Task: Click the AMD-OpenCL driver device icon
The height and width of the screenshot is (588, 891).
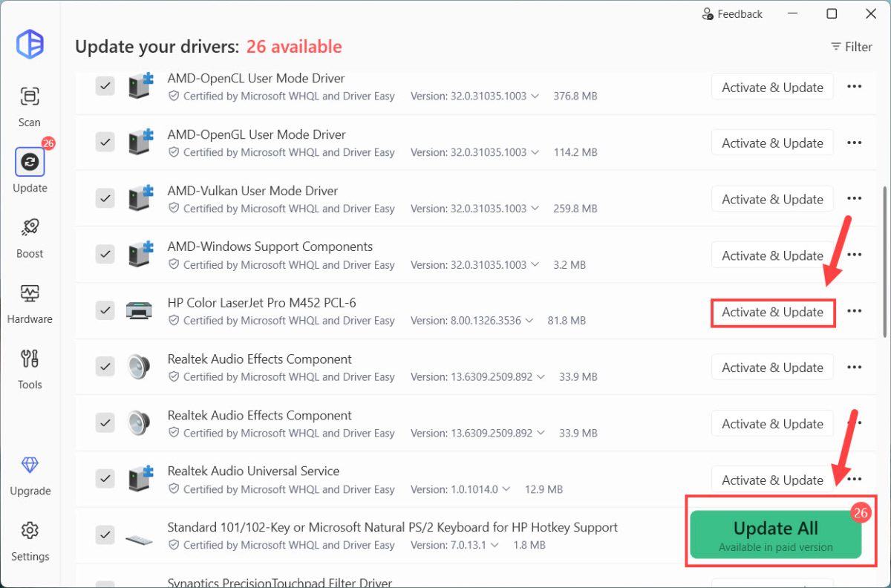Action: 140,86
